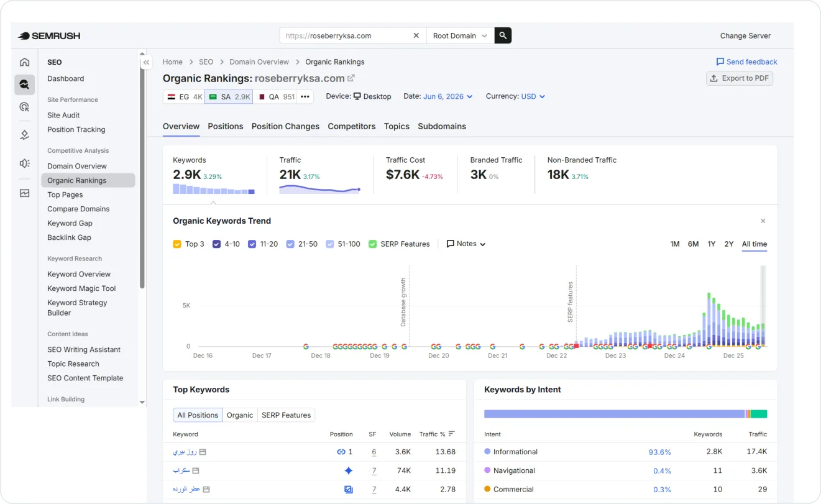The height and width of the screenshot is (504, 821).
Task: Toggle the Top 3 checkbox
Action: (x=177, y=244)
